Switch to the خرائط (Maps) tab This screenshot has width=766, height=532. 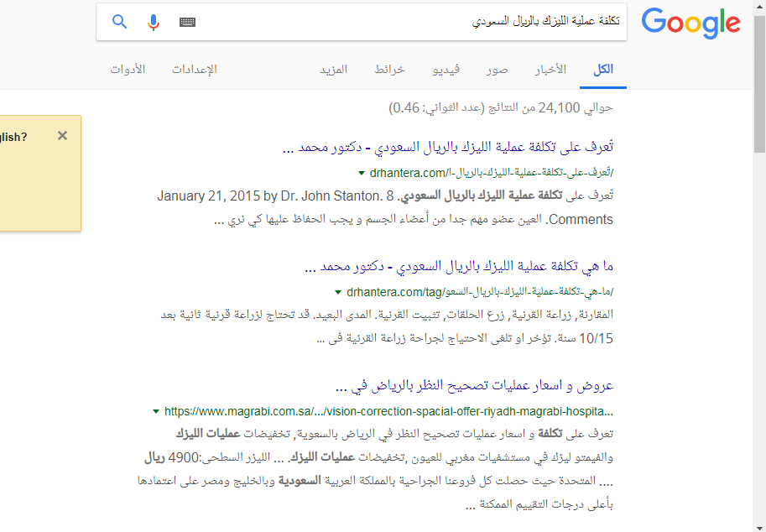pyautogui.click(x=390, y=70)
